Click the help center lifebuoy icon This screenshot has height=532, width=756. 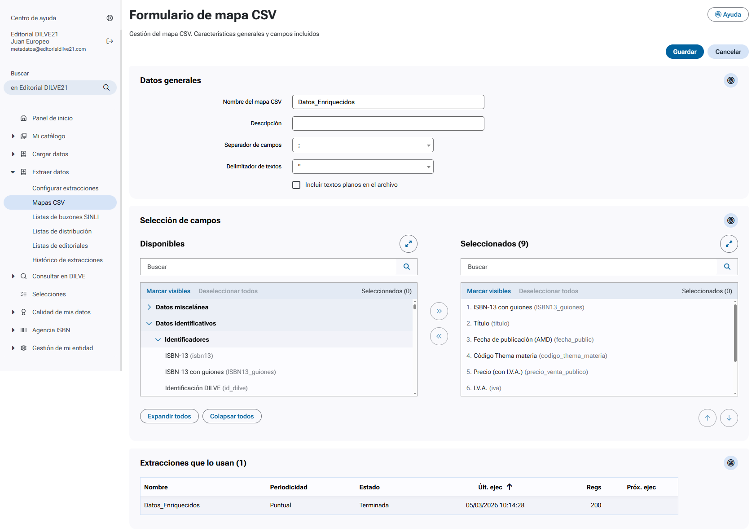pyautogui.click(x=110, y=18)
